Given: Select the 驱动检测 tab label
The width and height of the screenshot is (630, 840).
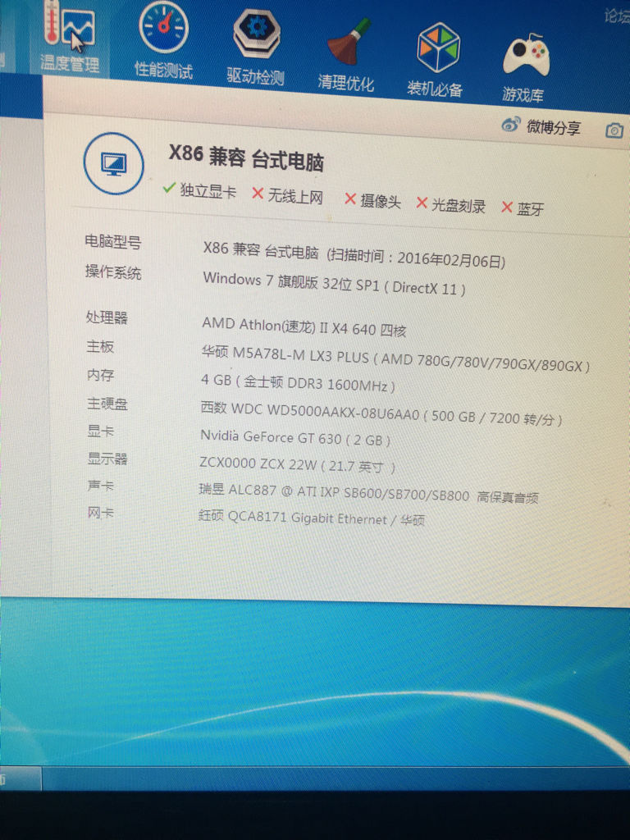Looking at the screenshot, I should [255, 76].
